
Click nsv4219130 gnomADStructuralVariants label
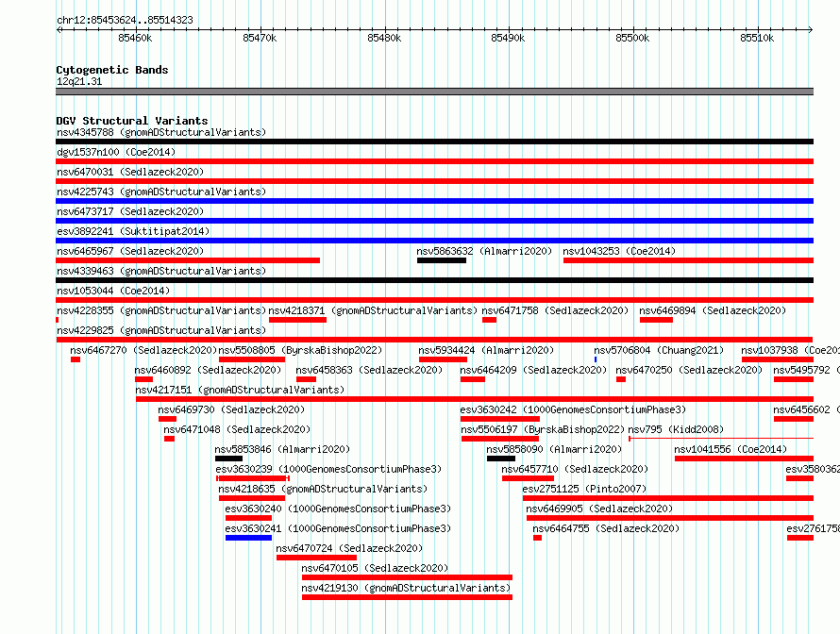[x=406, y=588]
